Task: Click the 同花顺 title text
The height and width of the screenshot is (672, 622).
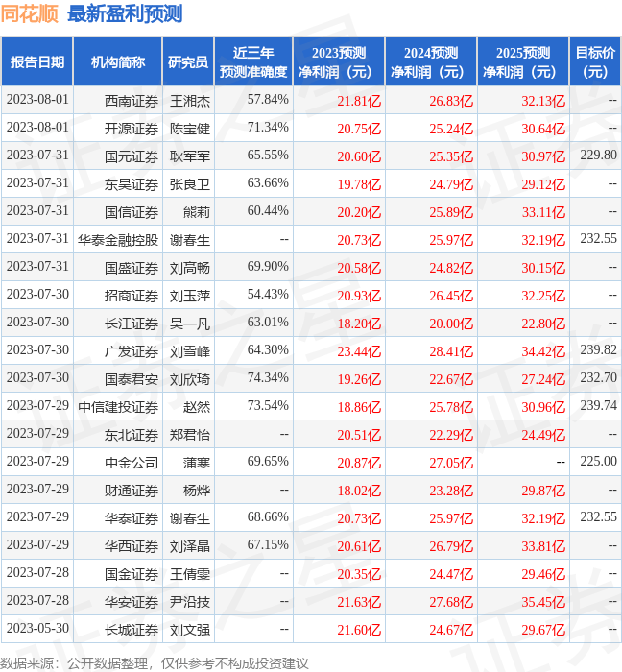Action: pyautogui.click(x=30, y=13)
